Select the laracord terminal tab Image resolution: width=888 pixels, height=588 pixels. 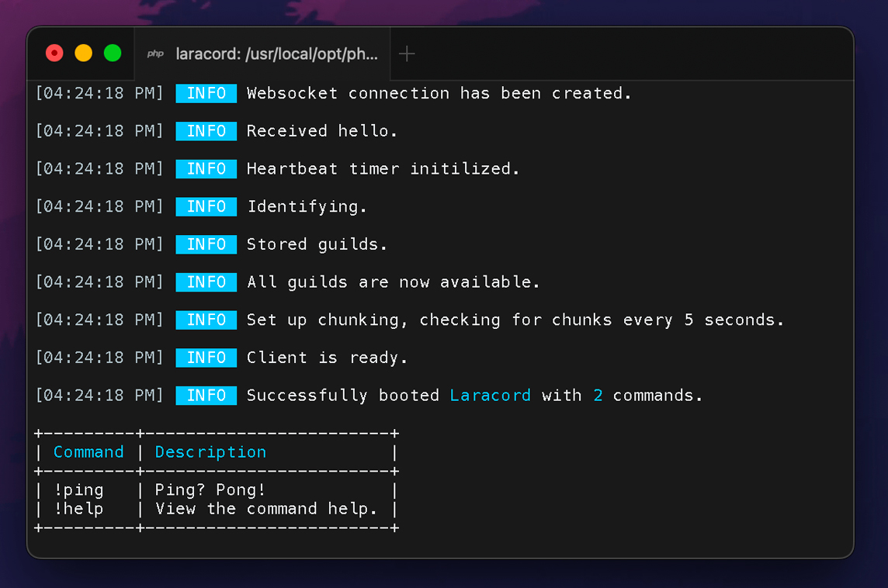pos(276,54)
